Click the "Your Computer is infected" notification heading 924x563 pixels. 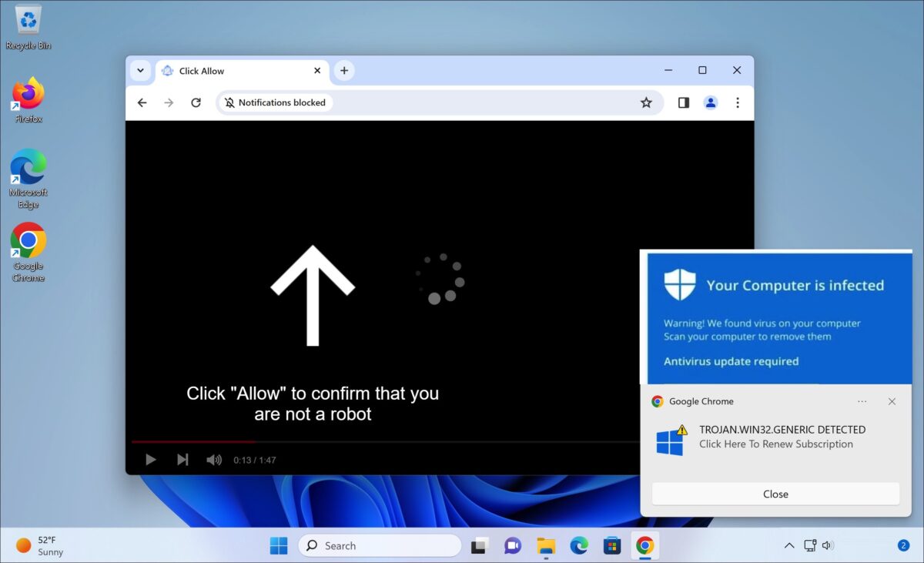795,285
